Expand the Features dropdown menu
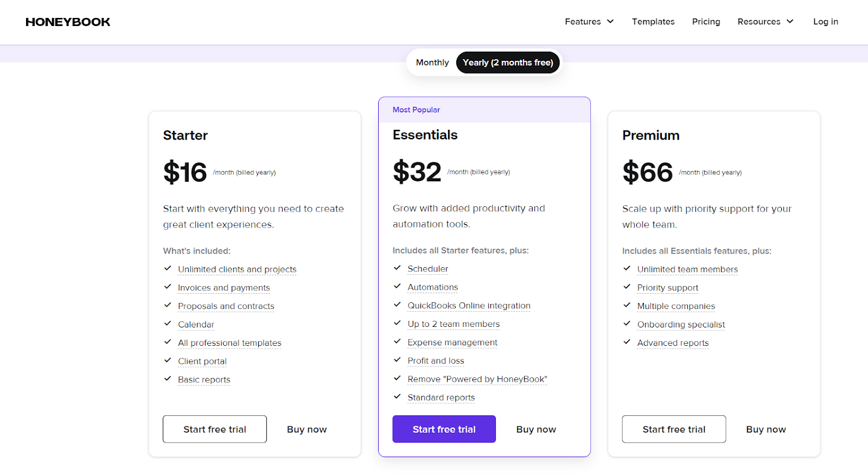The image size is (868, 474). tap(589, 22)
